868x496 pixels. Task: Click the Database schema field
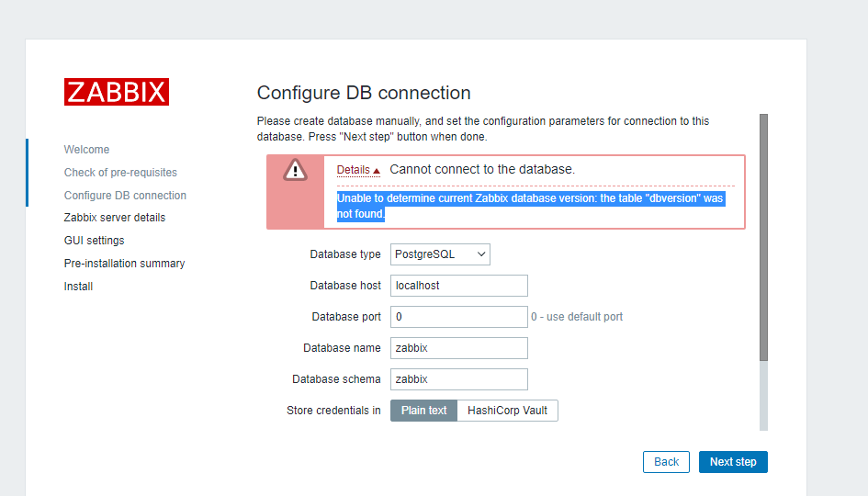458,379
